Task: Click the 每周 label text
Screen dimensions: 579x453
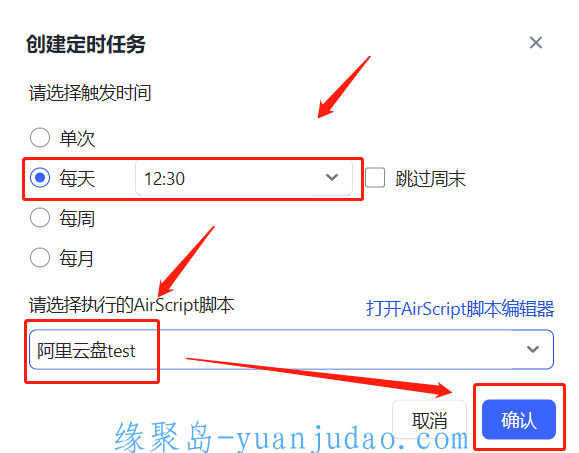Action: click(x=77, y=219)
